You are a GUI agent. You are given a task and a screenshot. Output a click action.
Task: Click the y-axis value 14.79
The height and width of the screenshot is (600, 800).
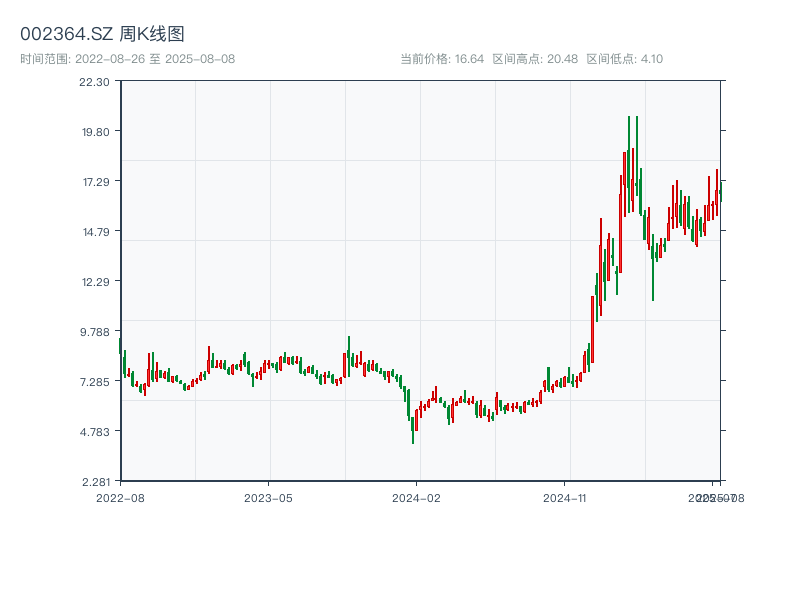96,232
